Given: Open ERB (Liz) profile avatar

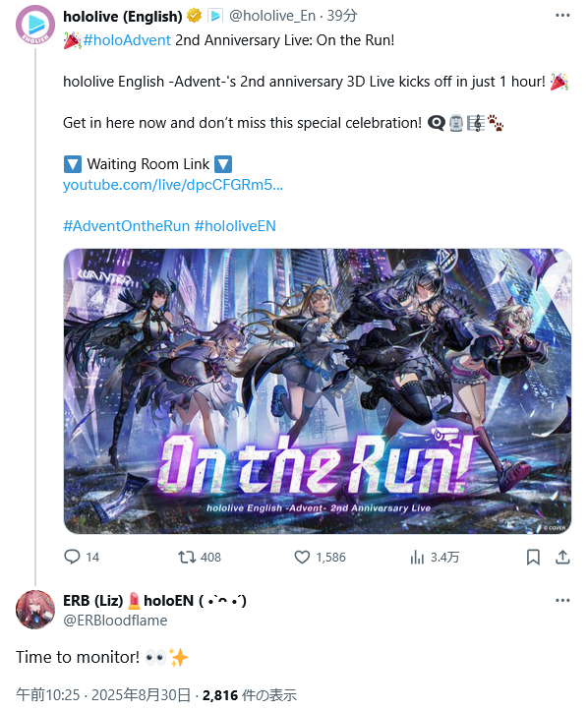Looking at the screenshot, I should tap(35, 610).
